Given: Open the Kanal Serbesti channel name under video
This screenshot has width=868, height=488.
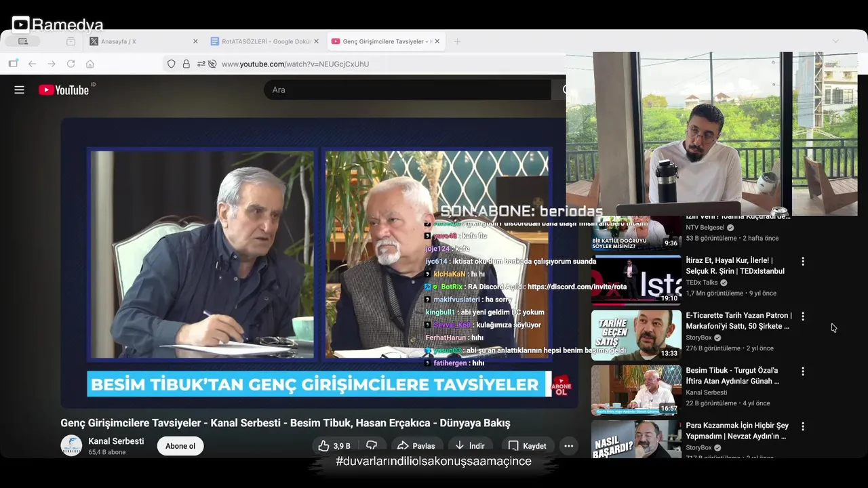Looking at the screenshot, I should (116, 441).
